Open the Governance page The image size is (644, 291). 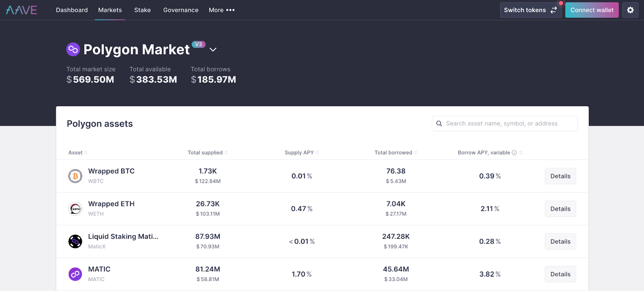181,10
